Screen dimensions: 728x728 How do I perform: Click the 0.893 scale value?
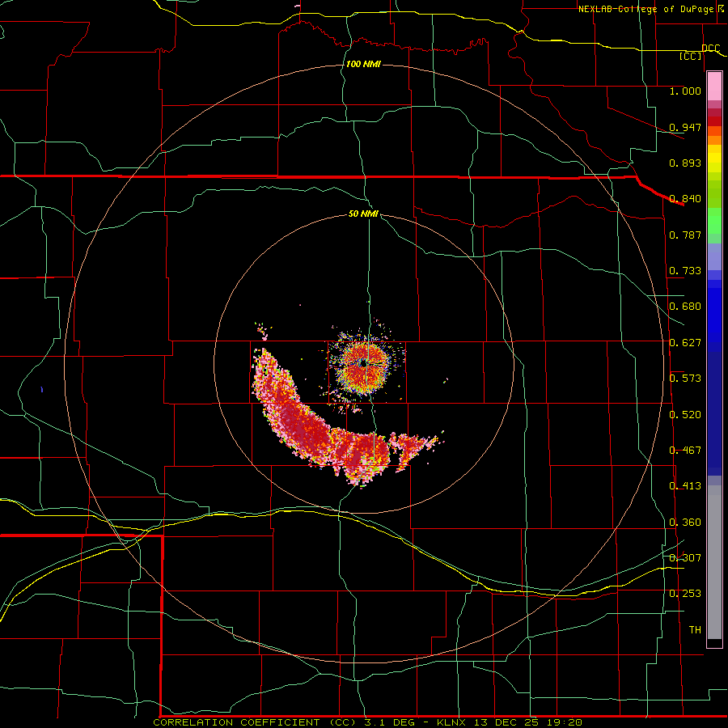point(685,163)
